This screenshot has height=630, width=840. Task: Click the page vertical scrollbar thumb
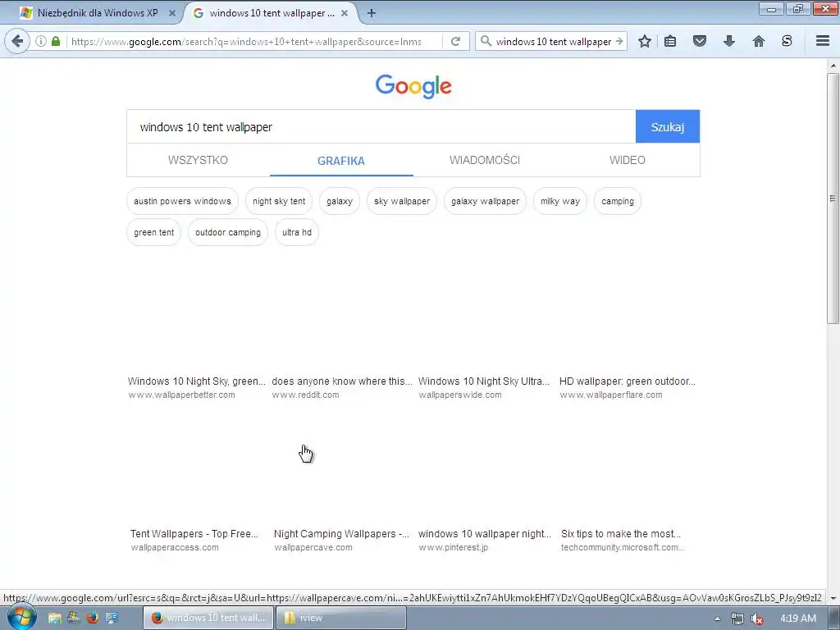833,199
